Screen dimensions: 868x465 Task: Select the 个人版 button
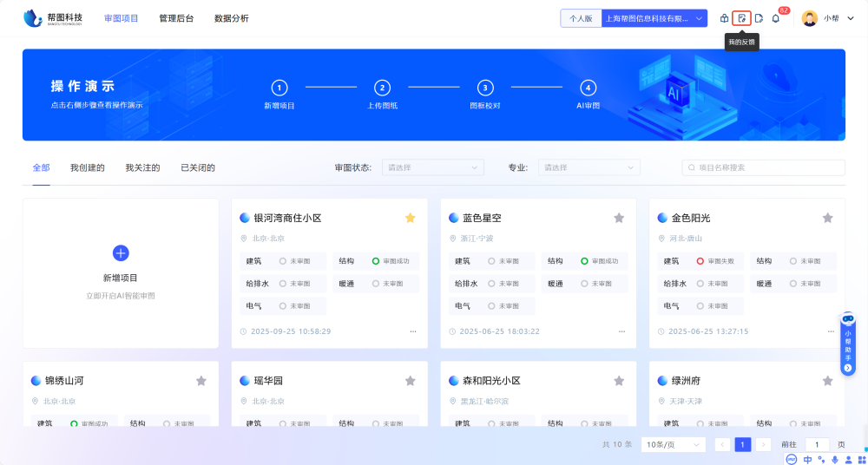pyautogui.click(x=582, y=18)
